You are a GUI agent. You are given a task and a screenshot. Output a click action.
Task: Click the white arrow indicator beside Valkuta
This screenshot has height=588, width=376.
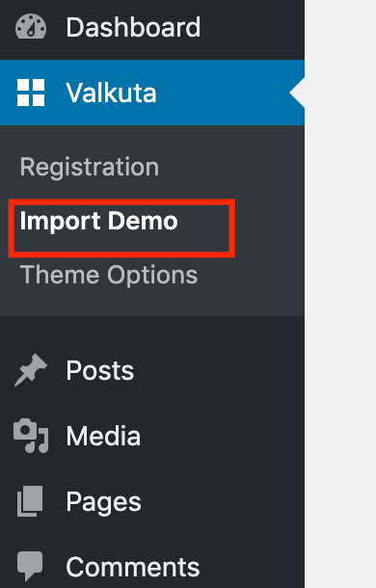[297, 93]
